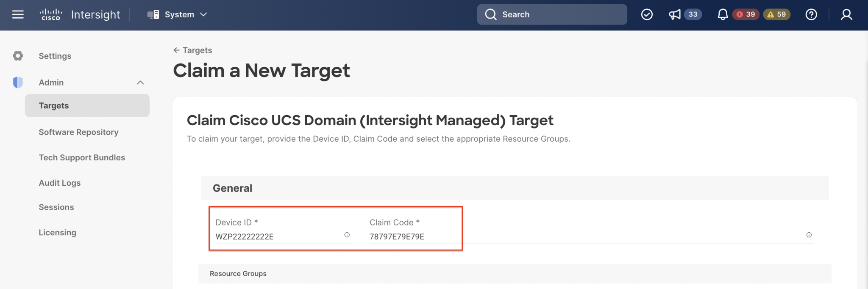Click the 33 announcements badge
Screen dimensions: 868x289
pyautogui.click(x=693, y=14)
